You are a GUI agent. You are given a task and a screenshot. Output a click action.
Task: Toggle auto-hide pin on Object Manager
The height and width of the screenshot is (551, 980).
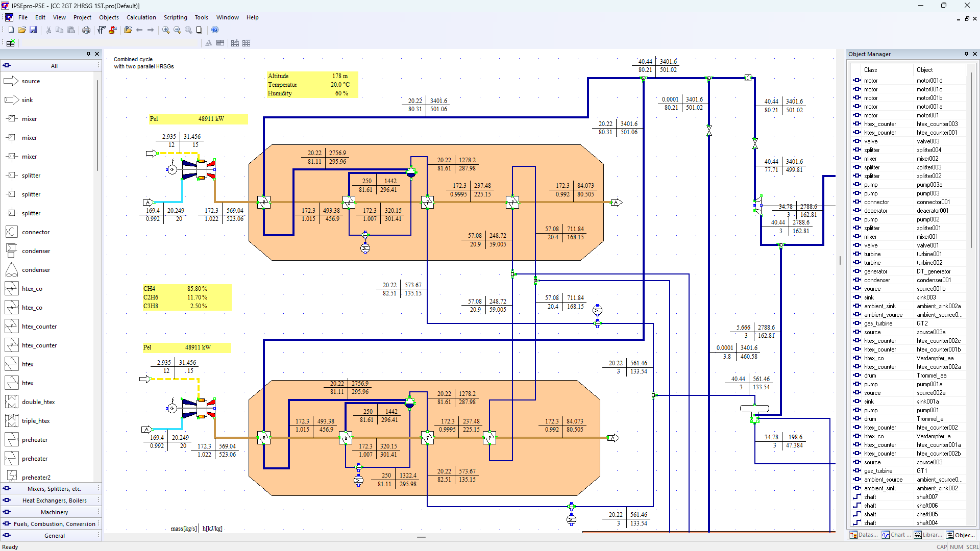click(966, 54)
